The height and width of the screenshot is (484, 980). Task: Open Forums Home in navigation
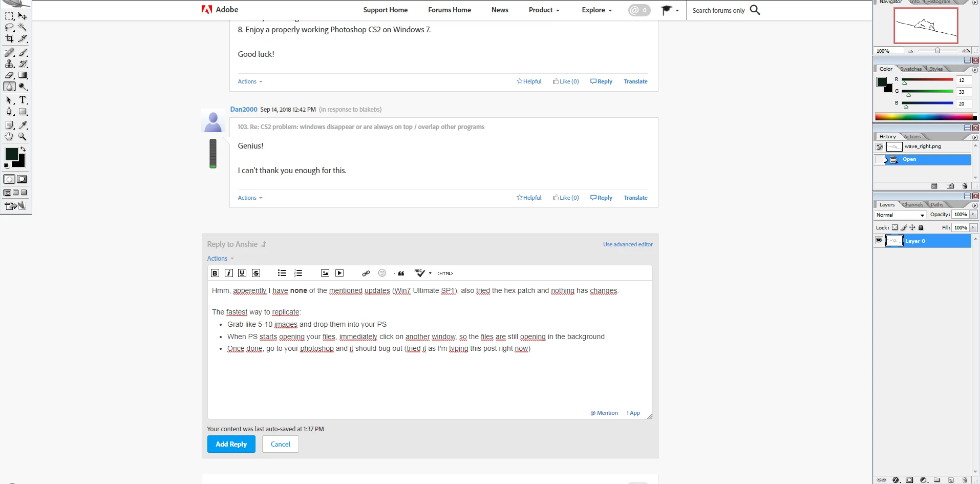pyautogui.click(x=450, y=10)
